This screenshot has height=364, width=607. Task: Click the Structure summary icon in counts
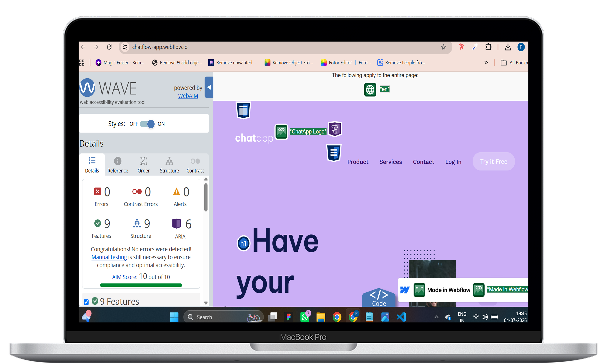tap(137, 223)
